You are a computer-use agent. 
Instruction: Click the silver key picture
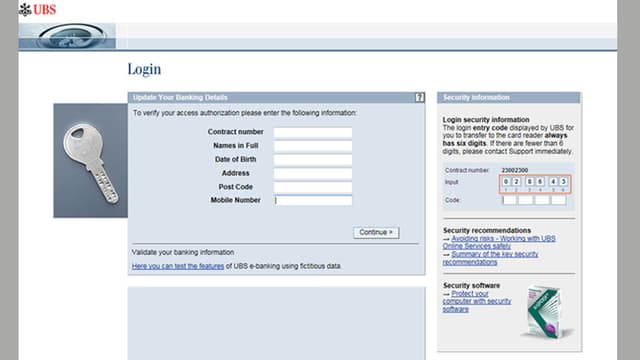click(91, 160)
